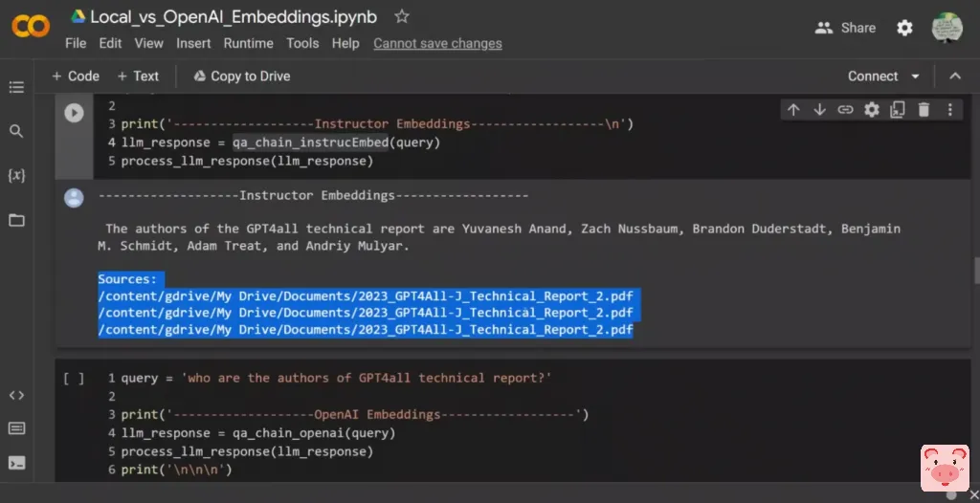Move cell up with arrow icon
The width and height of the screenshot is (980, 503).
(x=793, y=110)
